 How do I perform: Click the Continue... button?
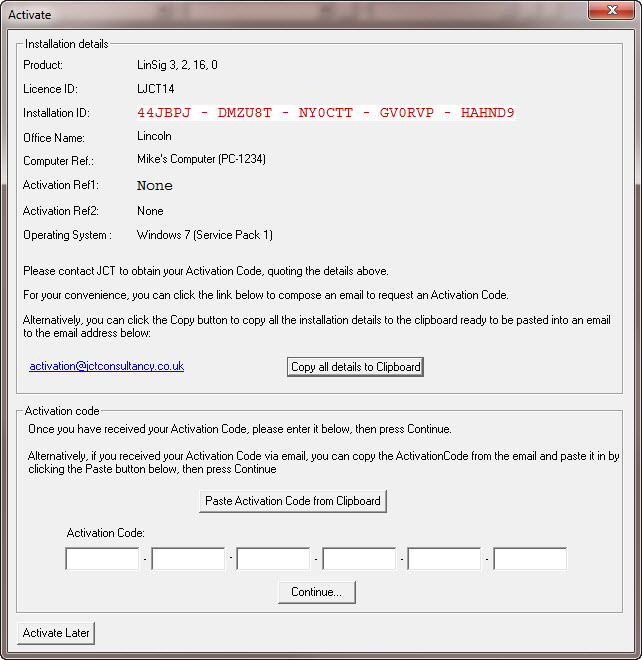[317, 592]
